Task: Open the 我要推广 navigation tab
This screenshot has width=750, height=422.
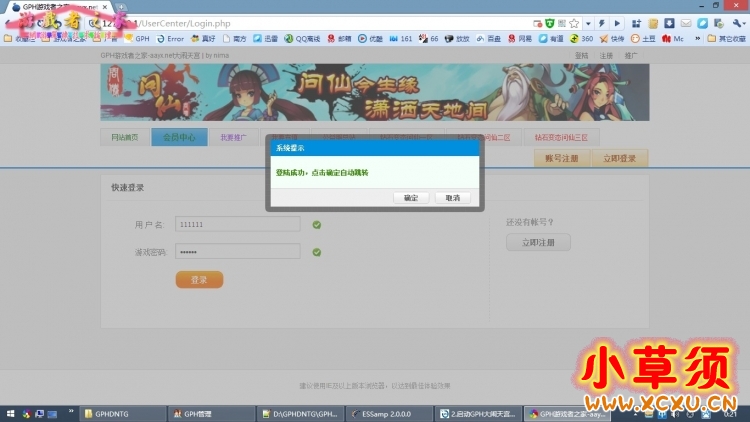Action: (233, 138)
